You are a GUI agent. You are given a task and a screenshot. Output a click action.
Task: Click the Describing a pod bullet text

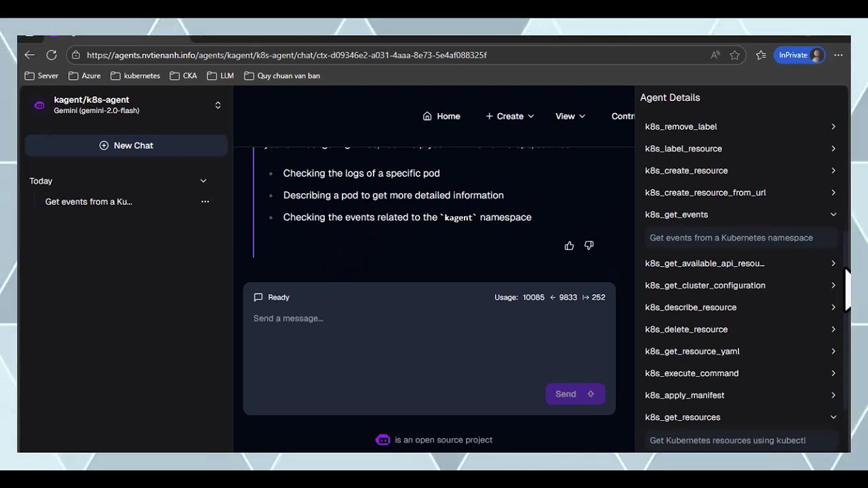pyautogui.click(x=393, y=195)
